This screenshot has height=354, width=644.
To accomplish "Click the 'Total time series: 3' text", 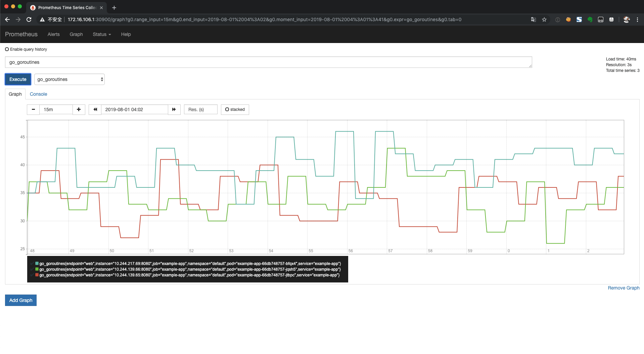I will [623, 71].
